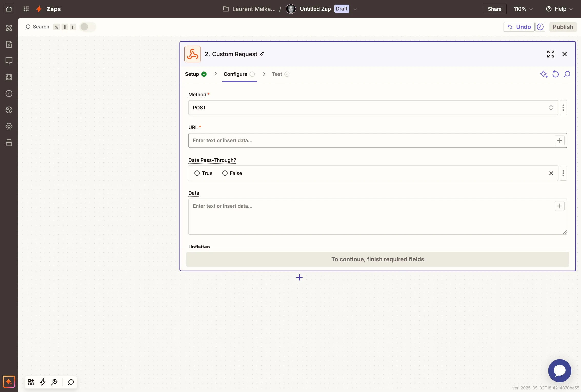Viewport: 581px width, 392px height.
Task: Click the Draft status badge
Action: [342, 9]
